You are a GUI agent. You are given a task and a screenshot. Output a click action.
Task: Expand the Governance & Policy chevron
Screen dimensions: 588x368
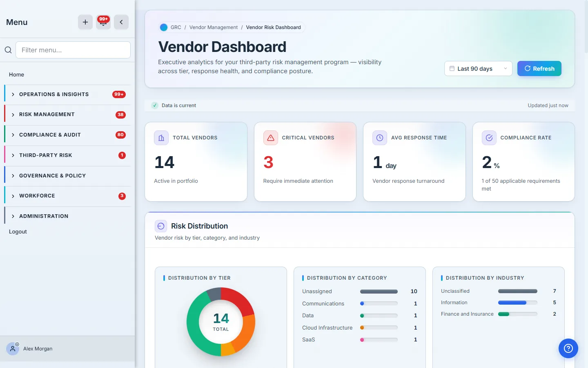(13, 176)
